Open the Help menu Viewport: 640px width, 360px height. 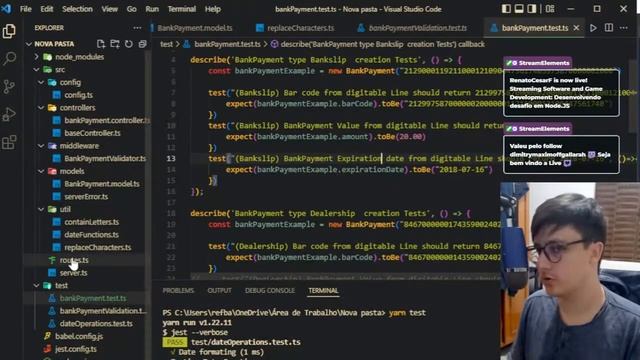(212, 9)
